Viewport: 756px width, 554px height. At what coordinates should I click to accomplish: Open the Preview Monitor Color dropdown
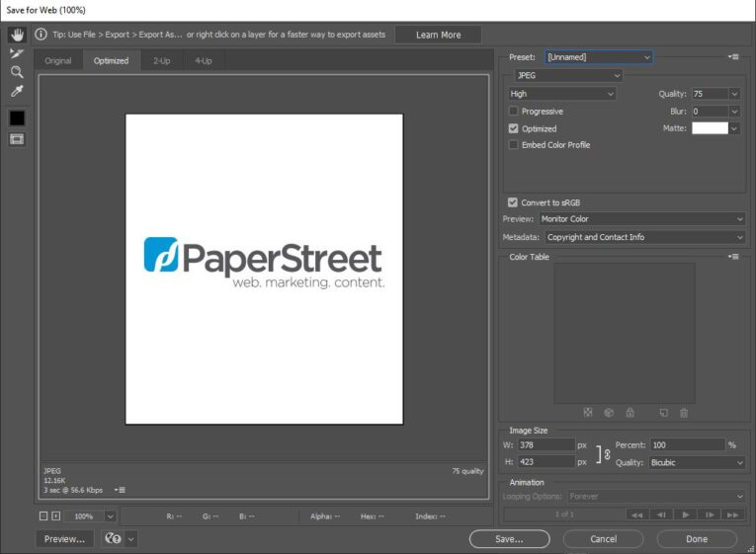click(642, 218)
